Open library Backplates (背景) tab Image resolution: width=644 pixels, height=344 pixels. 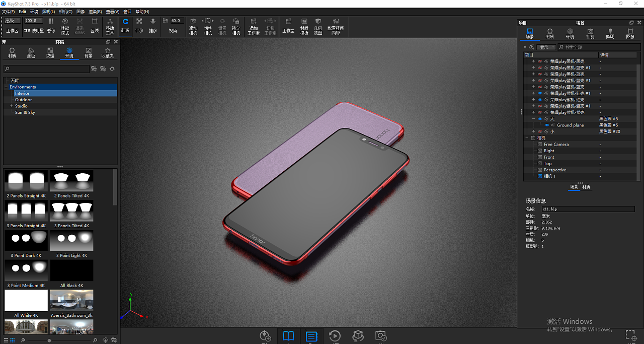click(x=89, y=53)
